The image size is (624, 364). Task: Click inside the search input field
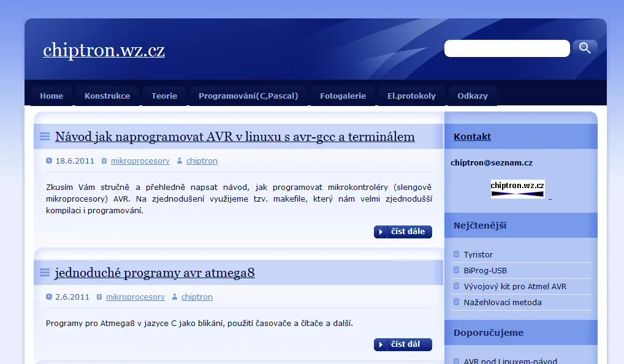point(507,48)
